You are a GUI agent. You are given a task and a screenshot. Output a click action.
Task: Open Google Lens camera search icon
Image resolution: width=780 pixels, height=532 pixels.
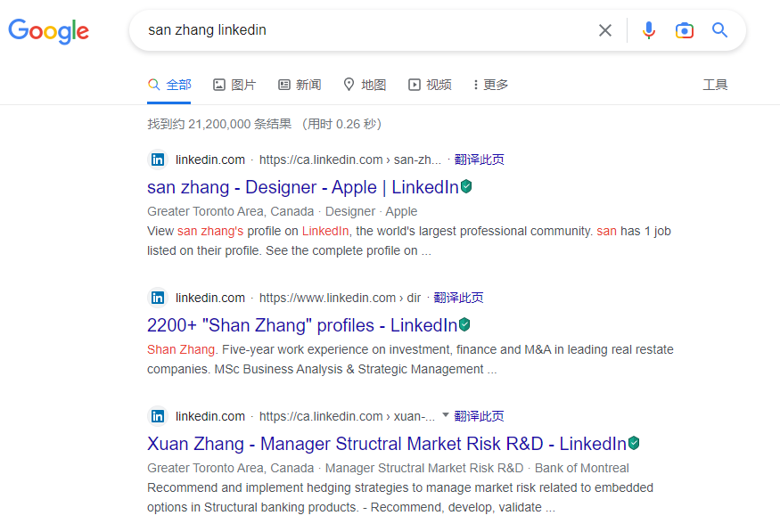tap(685, 30)
